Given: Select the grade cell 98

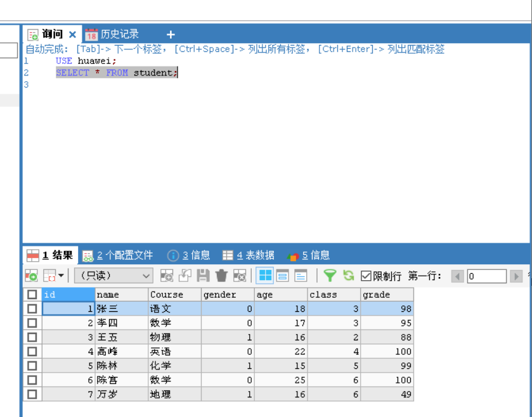Looking at the screenshot, I should point(387,309).
